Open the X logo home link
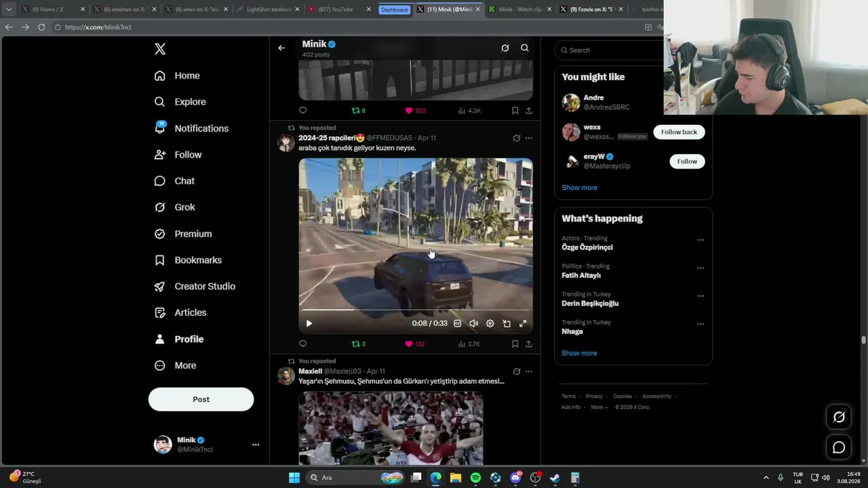The width and height of the screenshot is (868, 488). coord(160,49)
